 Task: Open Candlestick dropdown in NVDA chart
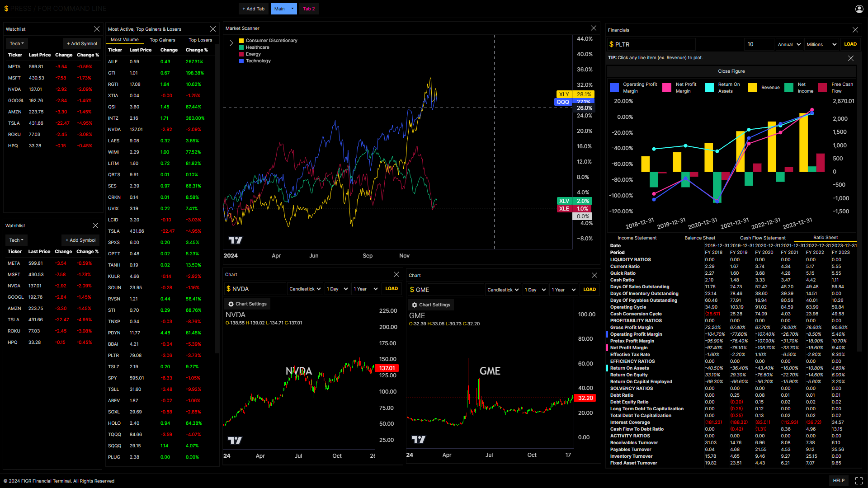[x=305, y=289]
